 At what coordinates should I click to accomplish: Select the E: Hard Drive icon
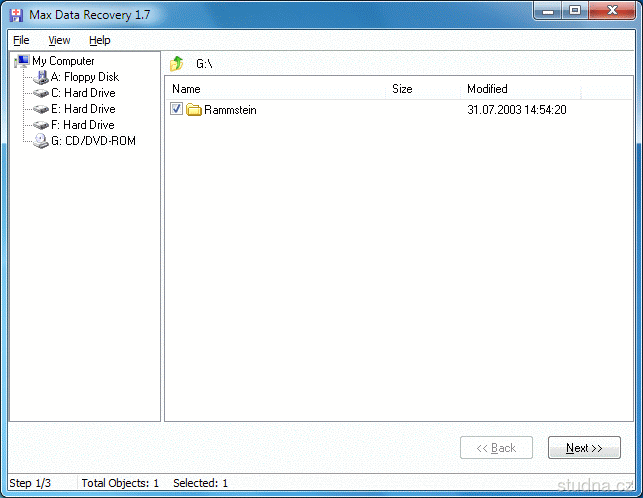tap(41, 109)
